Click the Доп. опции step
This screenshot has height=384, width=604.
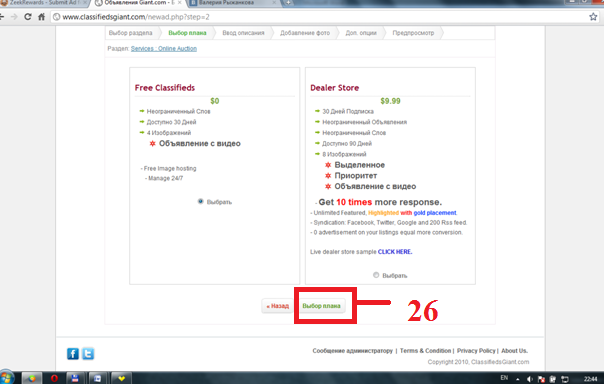click(361, 33)
